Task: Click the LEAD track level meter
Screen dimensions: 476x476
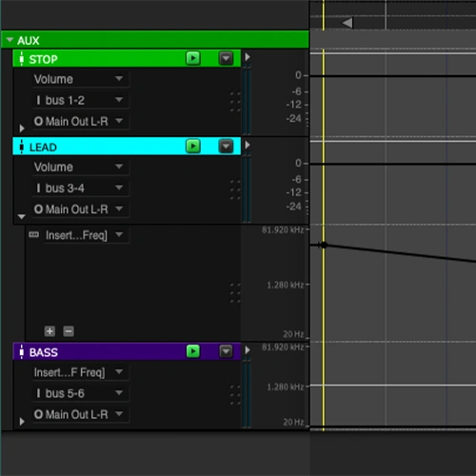Action: [247, 188]
